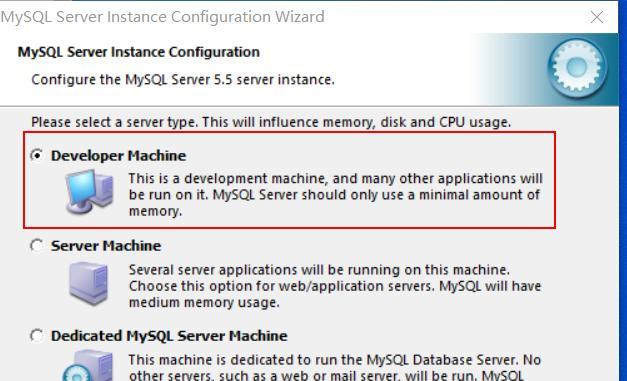
Task: Click the word 'memory.' in Developer description
Action: click(x=155, y=211)
